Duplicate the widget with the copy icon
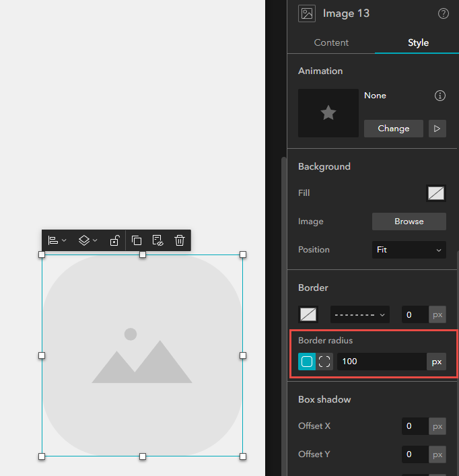 coord(137,240)
